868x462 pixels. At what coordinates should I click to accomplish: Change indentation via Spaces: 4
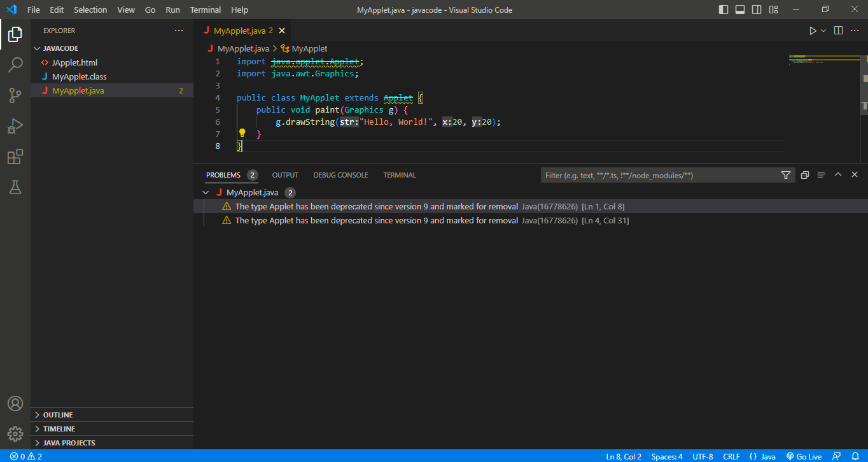pos(667,456)
